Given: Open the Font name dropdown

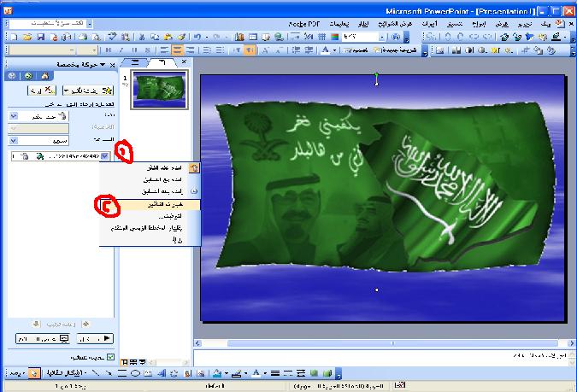Looking at the screenshot, I should 72,50.
